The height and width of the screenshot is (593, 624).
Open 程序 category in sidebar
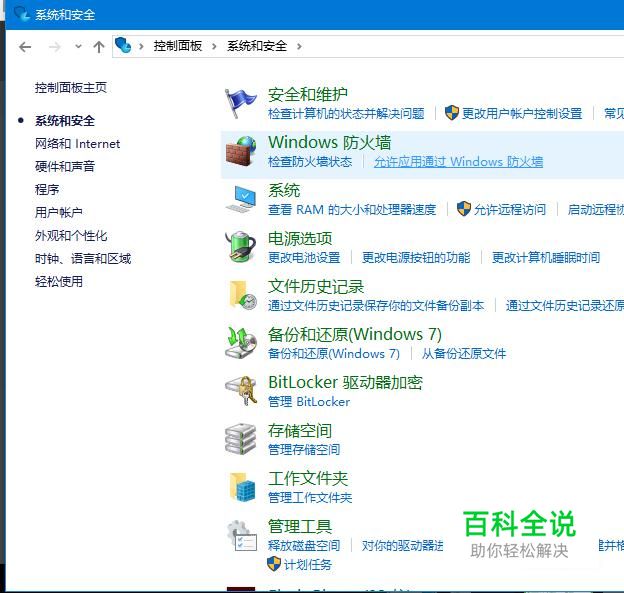pos(47,189)
